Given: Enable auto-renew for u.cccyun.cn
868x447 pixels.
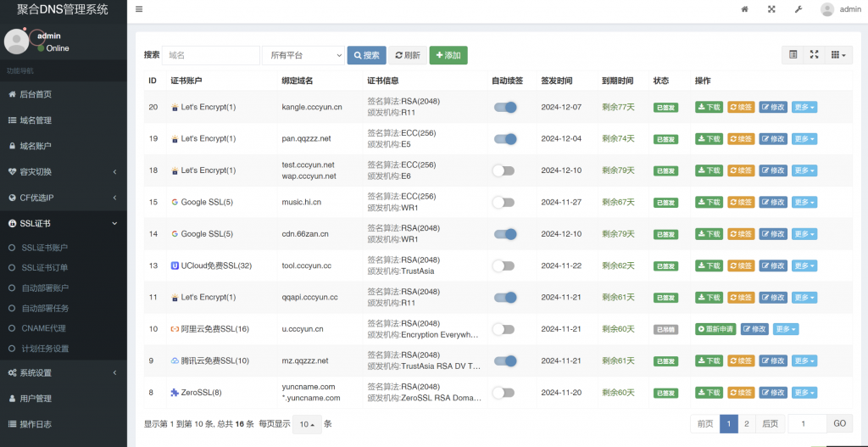Looking at the screenshot, I should coord(504,329).
